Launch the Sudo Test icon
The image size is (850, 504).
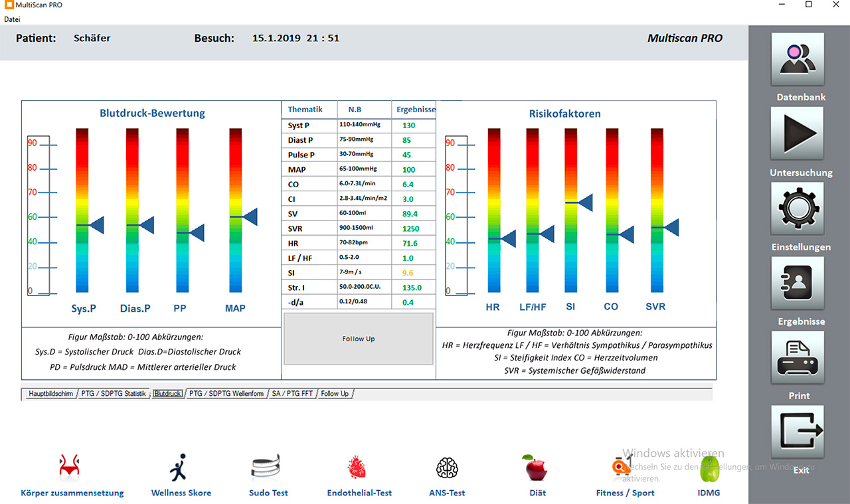tap(268, 468)
